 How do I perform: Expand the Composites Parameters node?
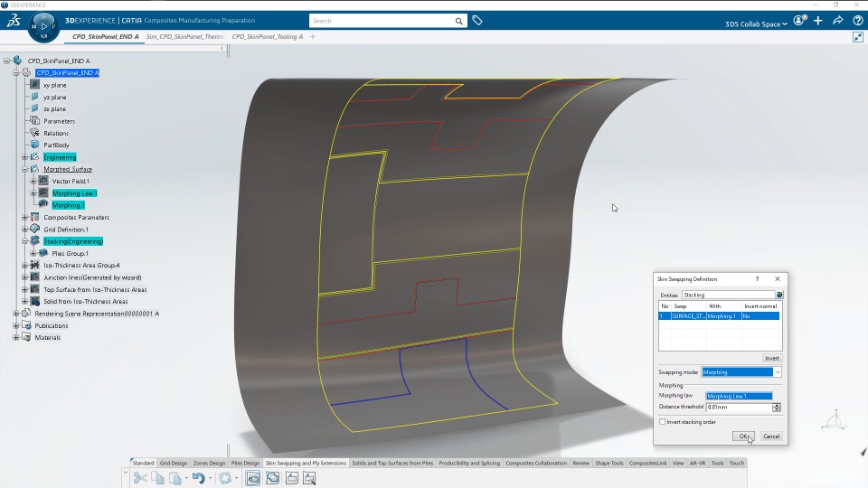[x=25, y=218]
